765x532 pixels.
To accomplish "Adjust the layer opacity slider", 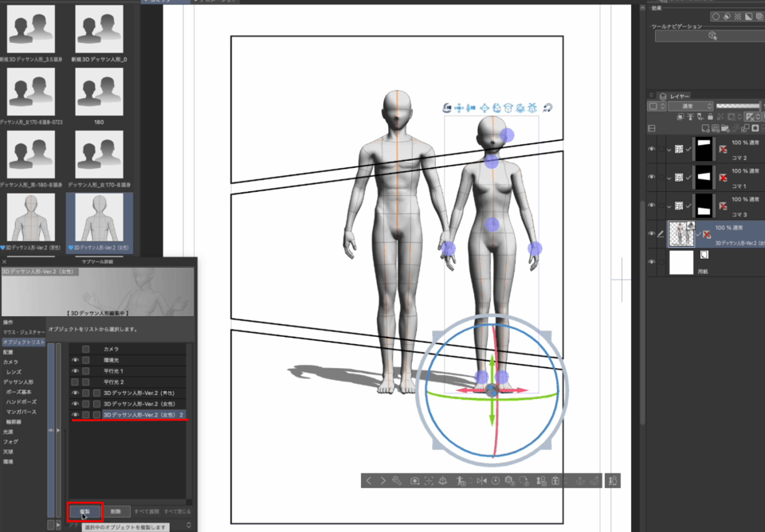I will tap(738, 106).
